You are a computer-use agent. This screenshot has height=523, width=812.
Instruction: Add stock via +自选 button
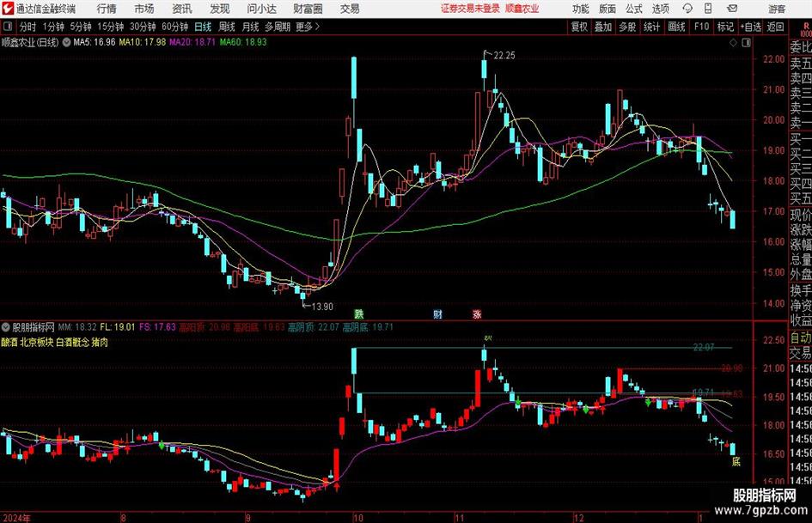751,27
